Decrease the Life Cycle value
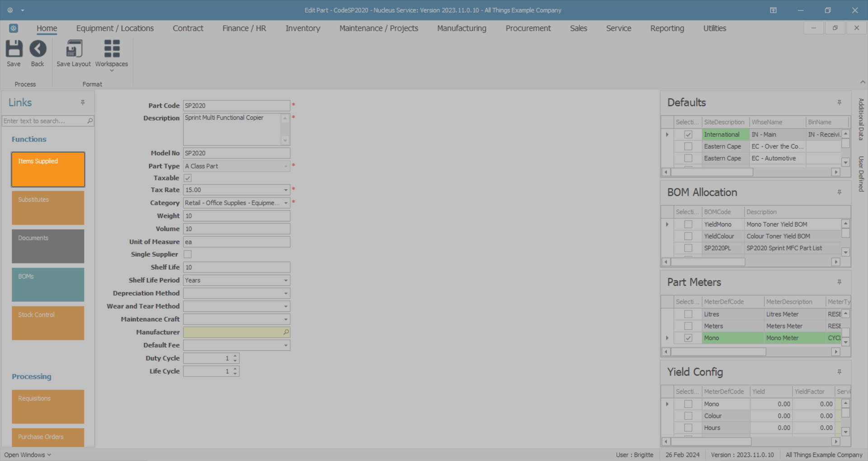This screenshot has width=868, height=461. (x=235, y=374)
